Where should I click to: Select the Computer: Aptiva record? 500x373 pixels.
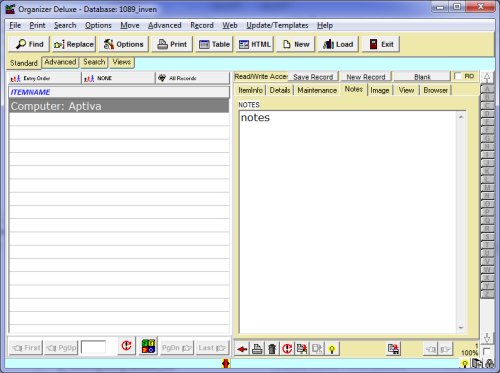click(119, 106)
